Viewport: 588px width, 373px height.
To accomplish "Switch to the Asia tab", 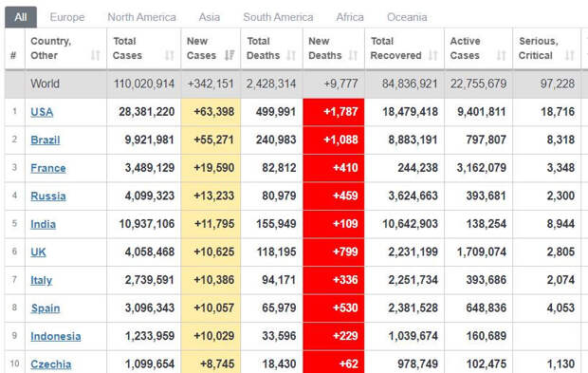I will click(x=210, y=17).
